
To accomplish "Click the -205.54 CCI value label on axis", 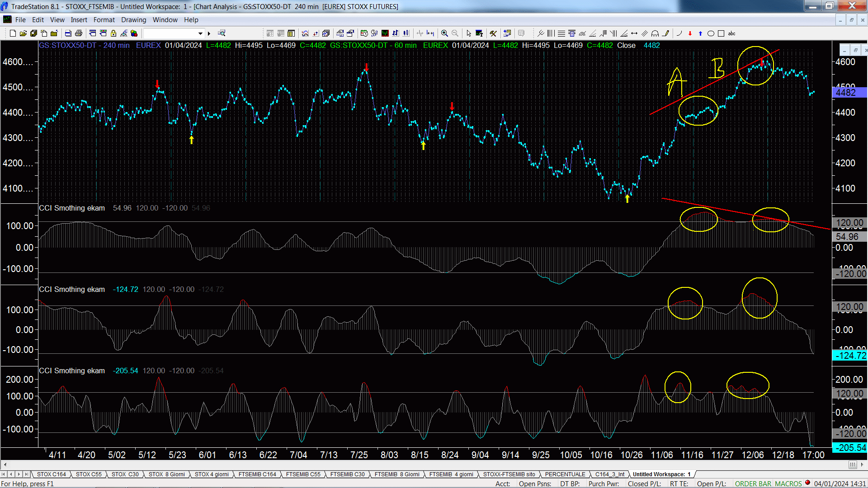I will click(849, 448).
